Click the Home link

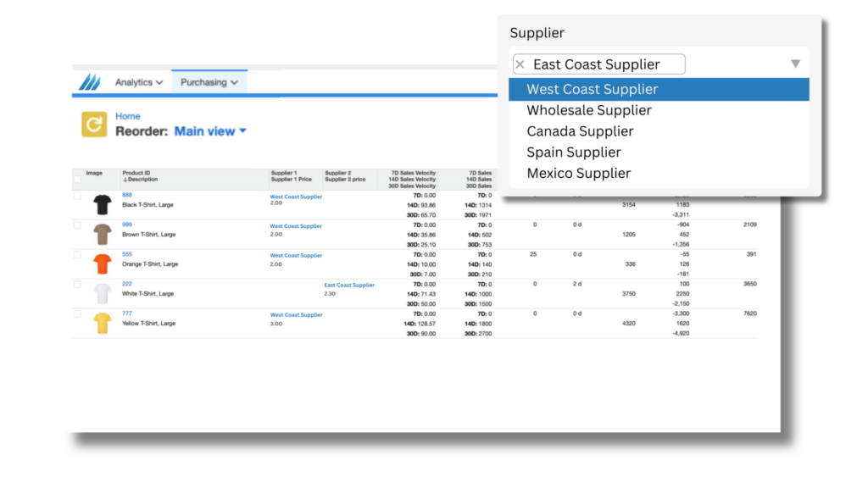point(128,116)
